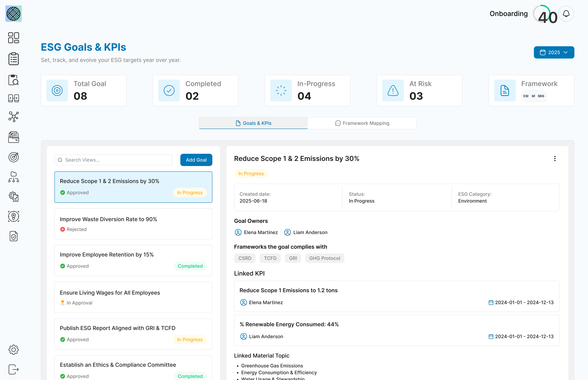Select the clipboard checklist icon in the sidebar
The image size is (588, 380).
(14, 59)
